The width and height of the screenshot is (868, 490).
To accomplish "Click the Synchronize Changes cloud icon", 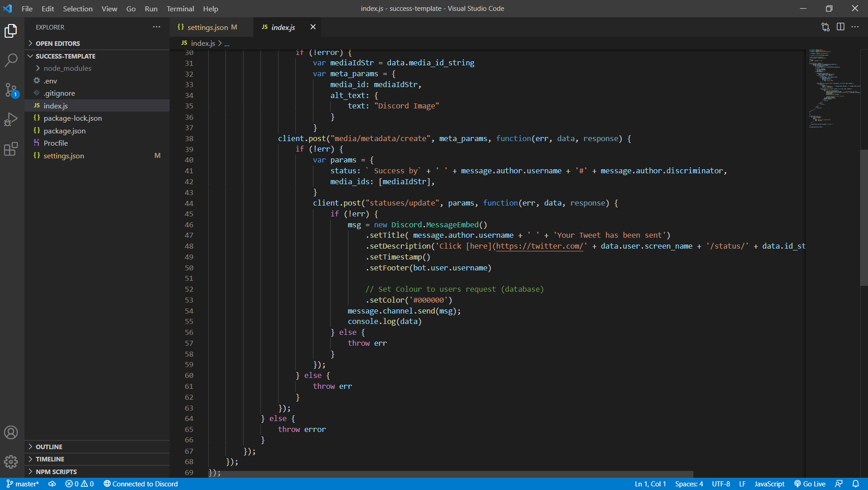I will [x=52, y=484].
